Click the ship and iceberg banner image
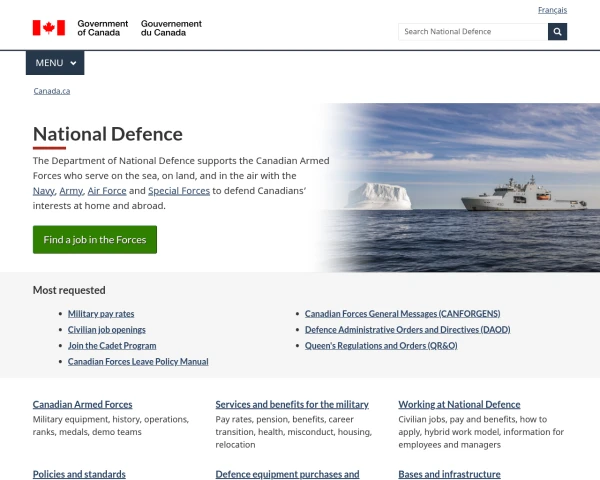 [459, 188]
